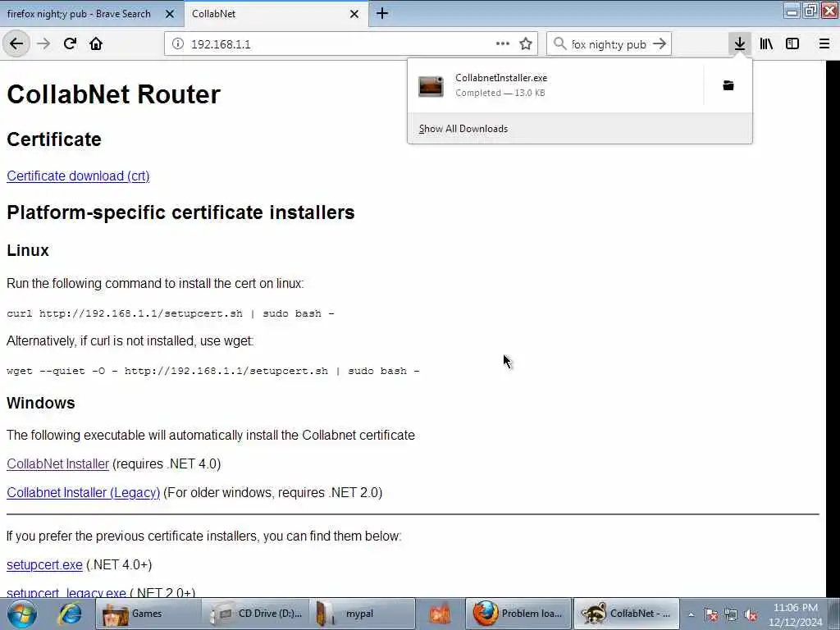The image size is (840, 630).
Task: Open the Windows Start menu
Action: (x=22, y=614)
